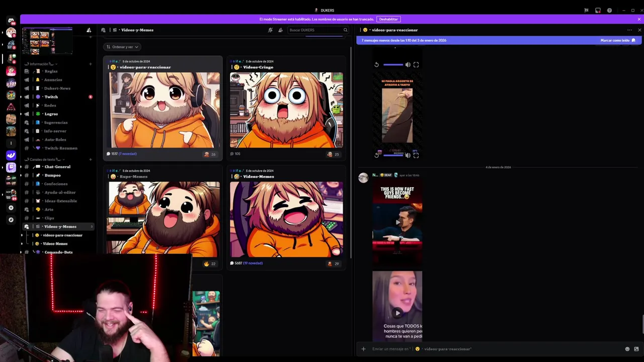Toggle the member list icon

click(280, 30)
